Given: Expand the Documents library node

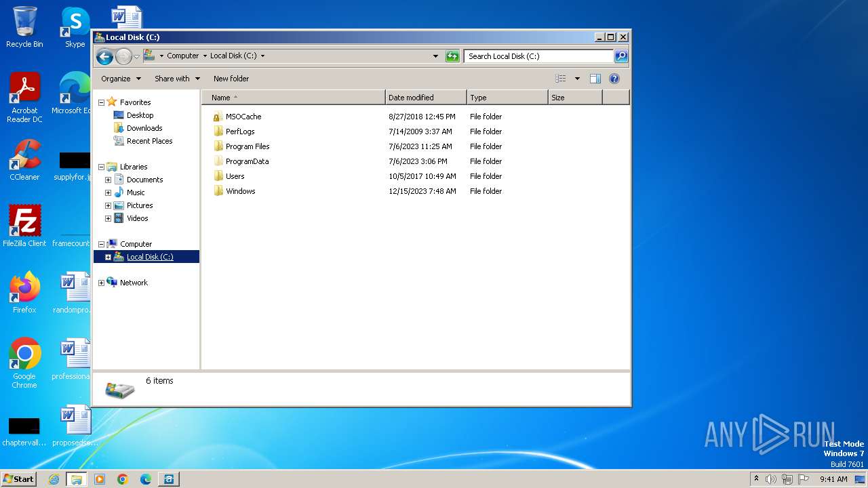Looking at the screenshot, I should [108, 180].
